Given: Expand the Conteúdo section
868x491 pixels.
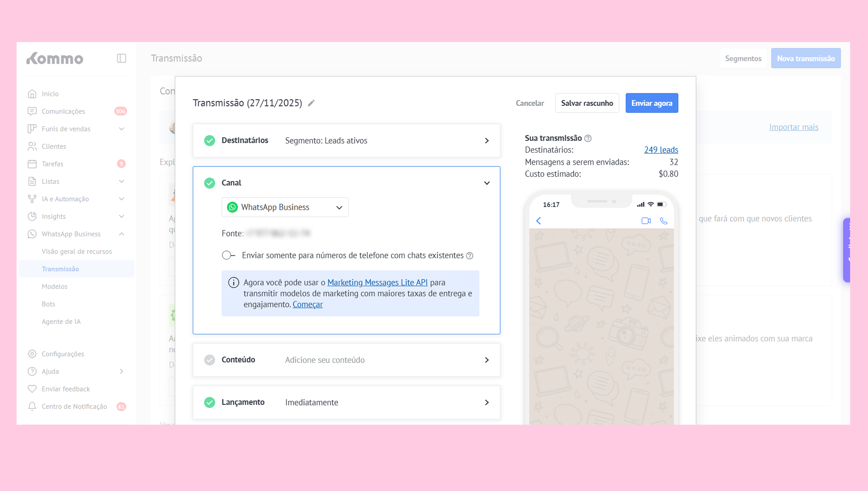Looking at the screenshot, I should click(487, 360).
